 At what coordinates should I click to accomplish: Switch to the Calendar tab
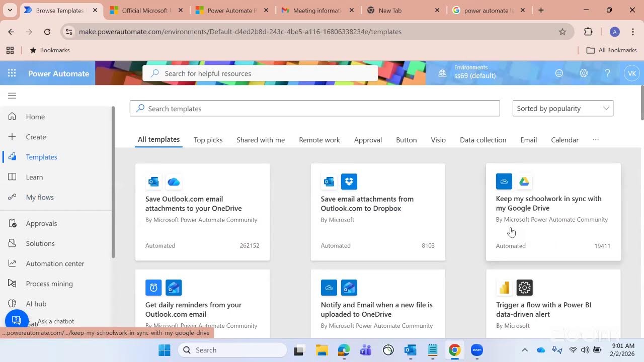pos(565,140)
